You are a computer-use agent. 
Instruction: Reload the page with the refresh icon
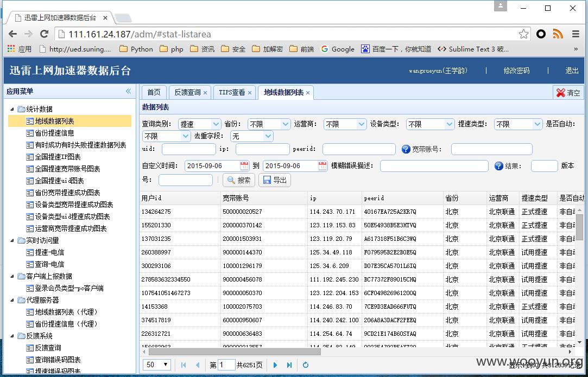(45, 34)
